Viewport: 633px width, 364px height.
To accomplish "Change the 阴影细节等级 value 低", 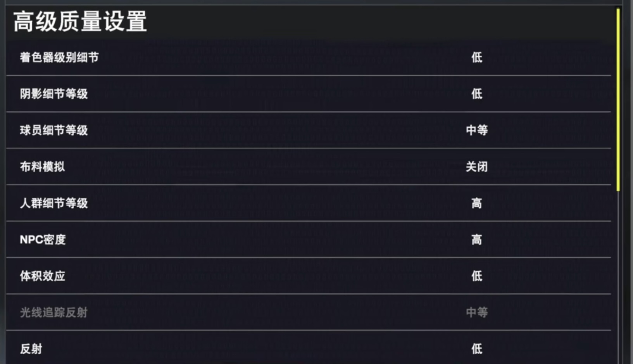I will pyautogui.click(x=476, y=94).
